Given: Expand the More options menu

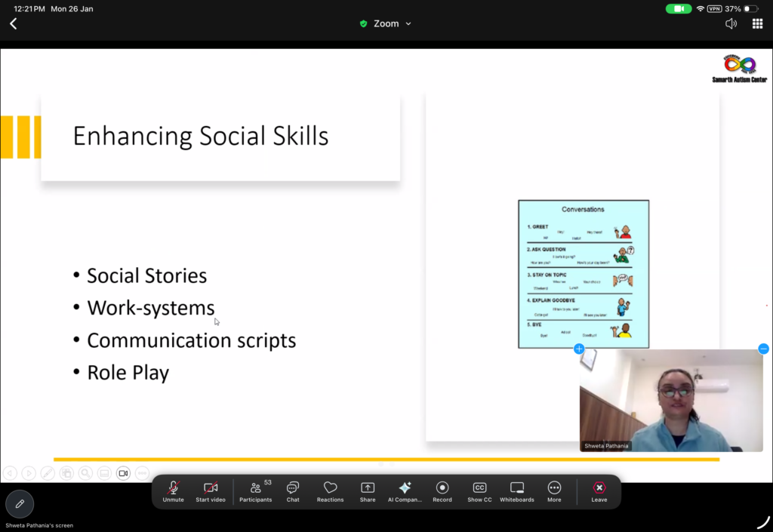Looking at the screenshot, I should point(554,490).
